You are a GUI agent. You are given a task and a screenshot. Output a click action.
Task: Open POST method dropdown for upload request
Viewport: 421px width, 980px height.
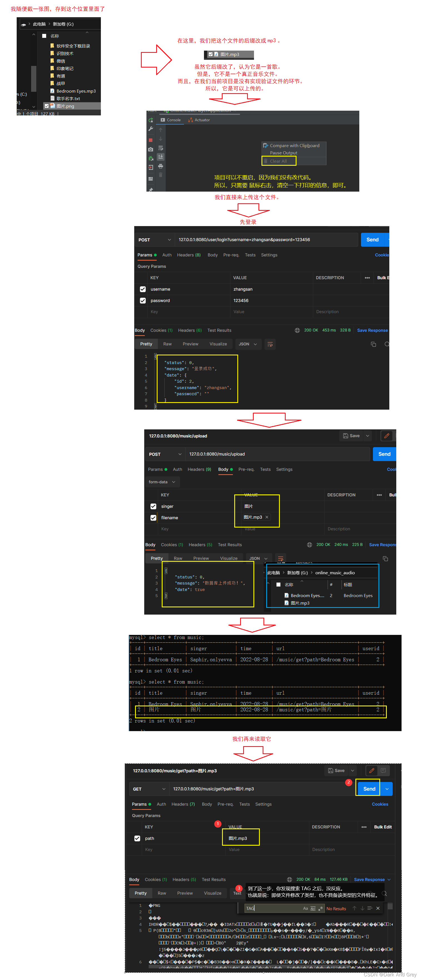point(165,455)
